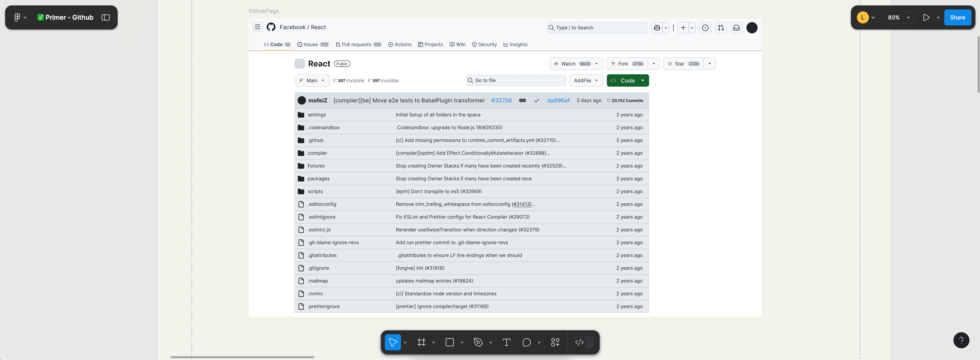This screenshot has width=980, height=360.
Task: Open the Copilot dropdown arrow
Action: click(665, 27)
